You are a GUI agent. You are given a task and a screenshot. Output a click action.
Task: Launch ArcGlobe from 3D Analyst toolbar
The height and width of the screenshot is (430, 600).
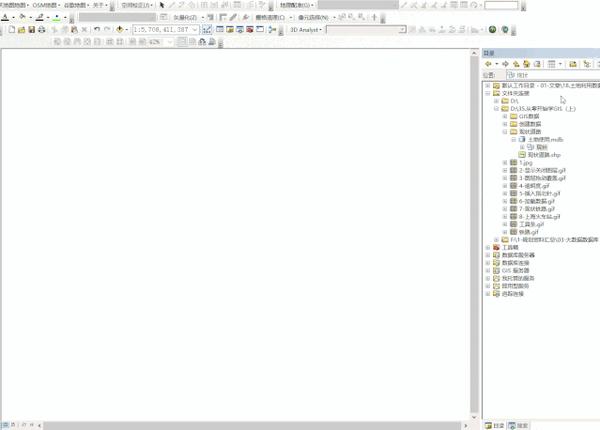pos(505,29)
